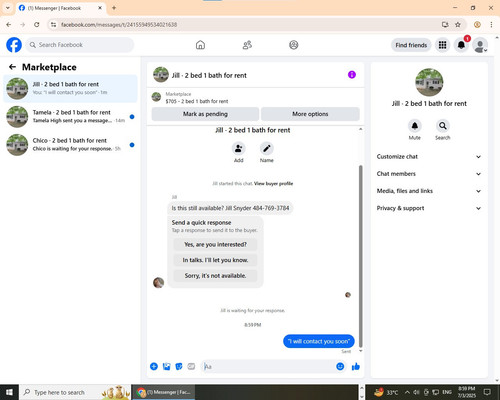Open Chico conversation in Marketplace list

70,145
